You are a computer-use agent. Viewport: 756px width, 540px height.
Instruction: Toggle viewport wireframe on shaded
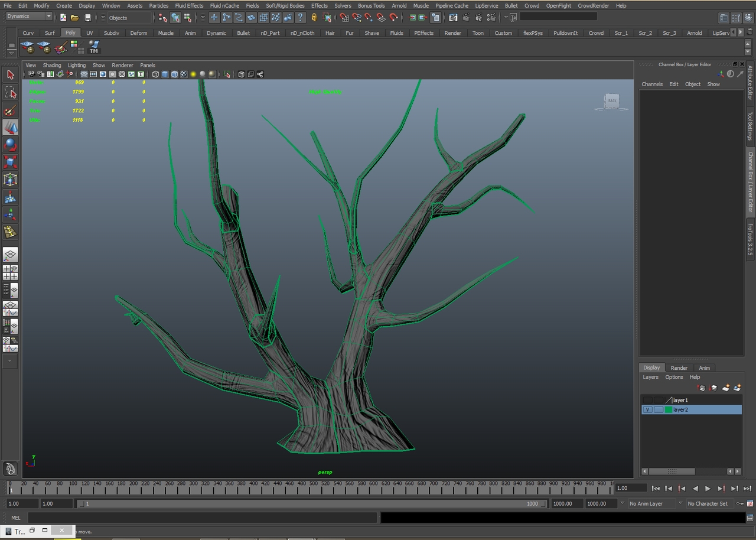[x=174, y=74]
